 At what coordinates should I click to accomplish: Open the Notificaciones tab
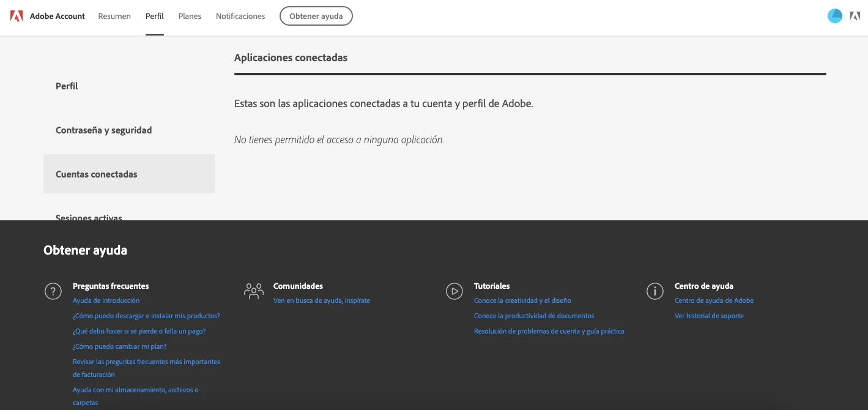pyautogui.click(x=240, y=17)
